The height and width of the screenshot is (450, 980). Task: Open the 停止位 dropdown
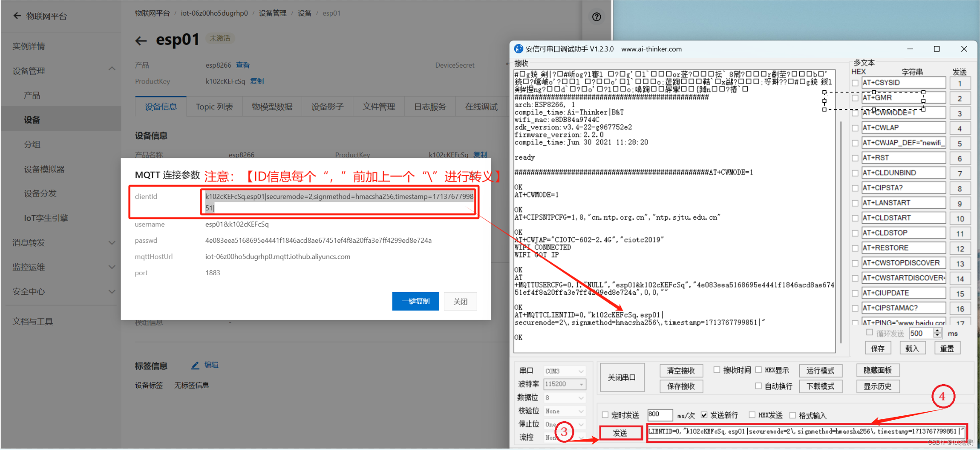(564, 424)
